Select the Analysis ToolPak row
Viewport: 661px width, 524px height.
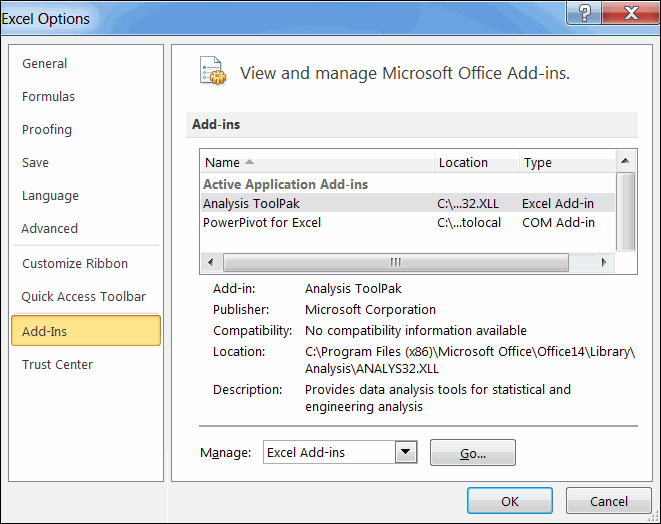[251, 203]
